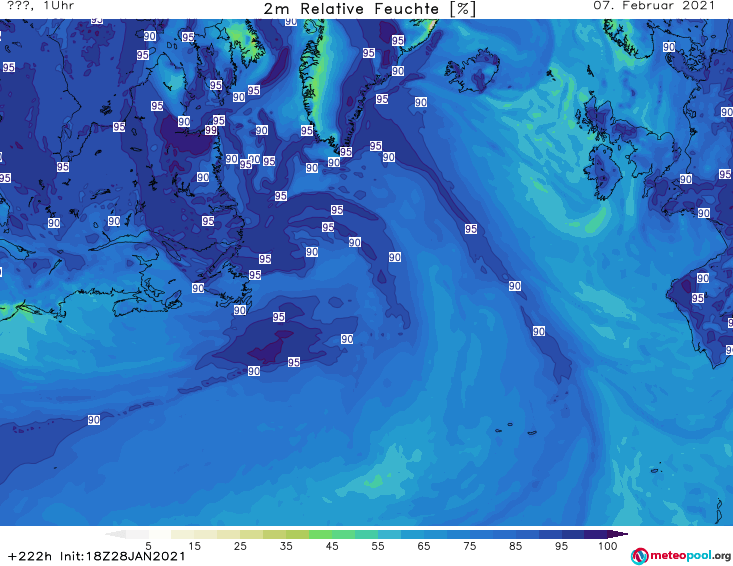
Task: Select the date '07. Februar 2021'
Action: 654,6
